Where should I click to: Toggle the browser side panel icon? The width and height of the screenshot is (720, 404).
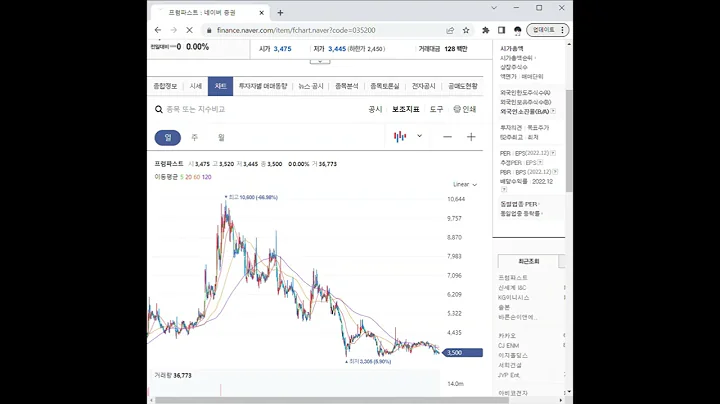pos(501,30)
